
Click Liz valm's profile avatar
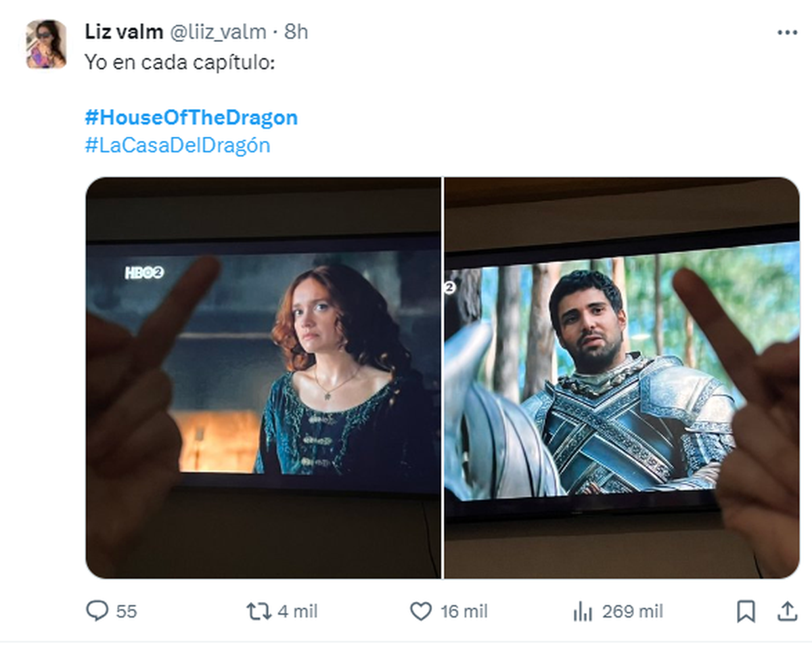click(x=46, y=45)
